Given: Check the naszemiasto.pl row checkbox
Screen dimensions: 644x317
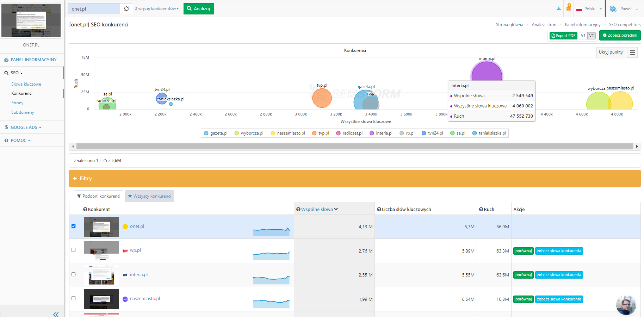Looking at the screenshot, I should (x=74, y=298).
